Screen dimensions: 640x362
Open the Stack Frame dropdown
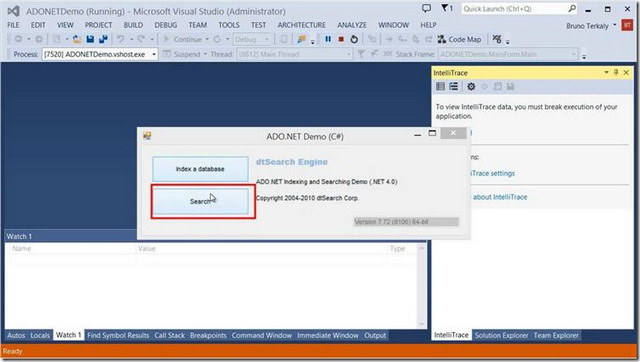click(508, 54)
